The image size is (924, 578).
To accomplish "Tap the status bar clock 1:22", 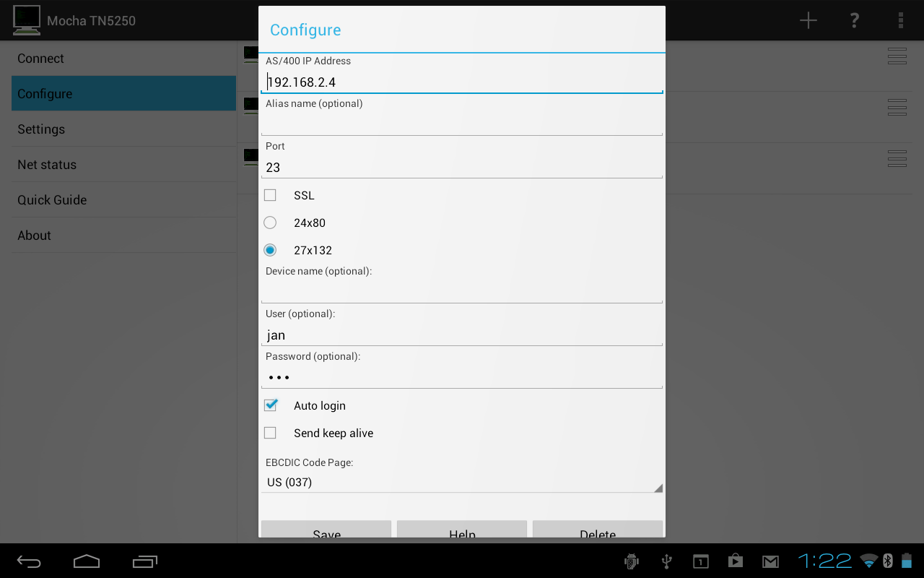I will [825, 561].
